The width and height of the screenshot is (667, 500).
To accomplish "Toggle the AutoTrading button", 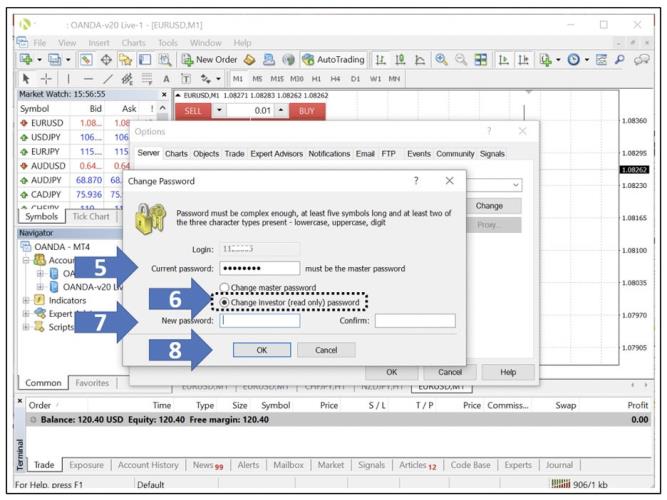I will coord(334,60).
